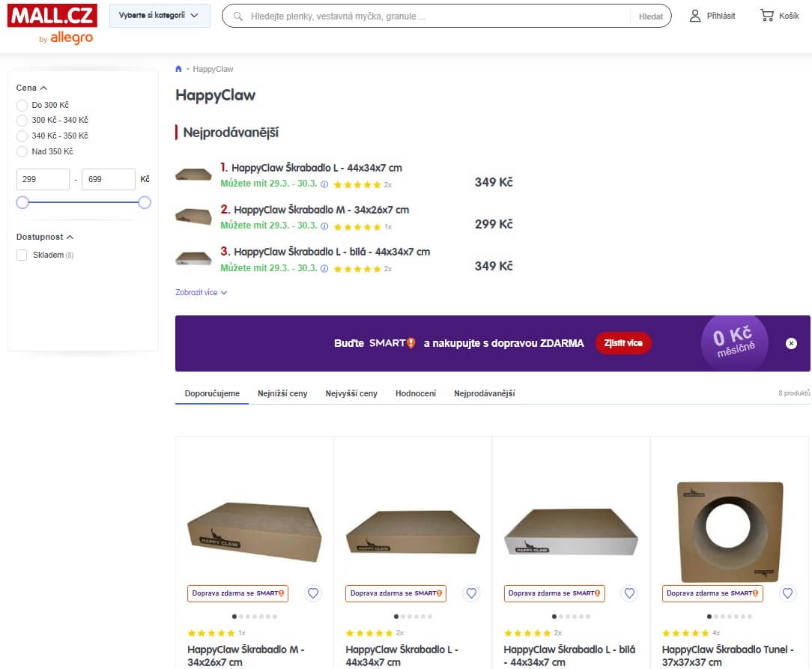Screen dimensions: 812x669
Task: Click star rating on Škrabadlo M card
Action: tap(211, 633)
